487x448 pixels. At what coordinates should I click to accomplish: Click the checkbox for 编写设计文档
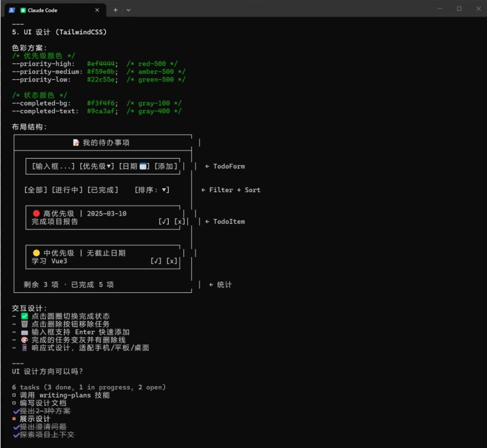14,403
